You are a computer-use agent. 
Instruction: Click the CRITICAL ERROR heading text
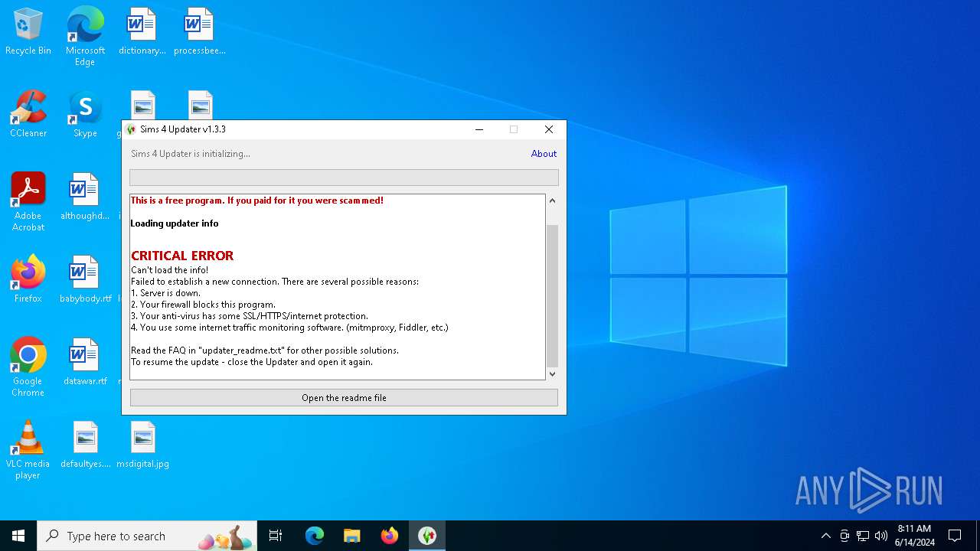[182, 256]
